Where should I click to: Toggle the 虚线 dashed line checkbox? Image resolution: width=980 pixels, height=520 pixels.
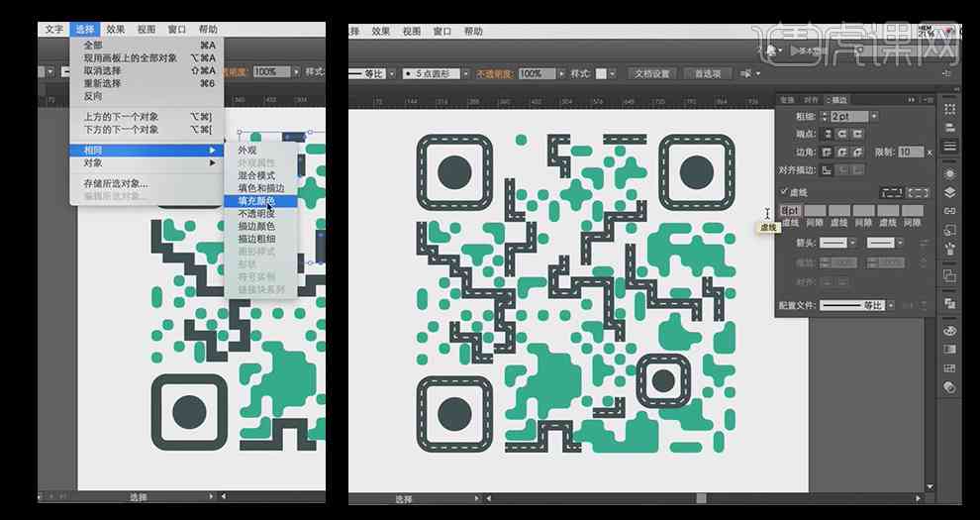(x=785, y=191)
